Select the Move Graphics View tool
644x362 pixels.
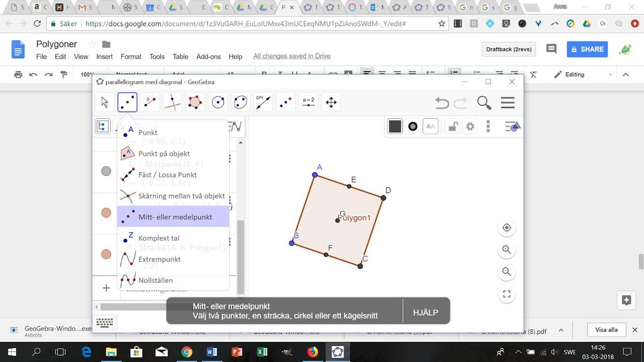tap(331, 102)
